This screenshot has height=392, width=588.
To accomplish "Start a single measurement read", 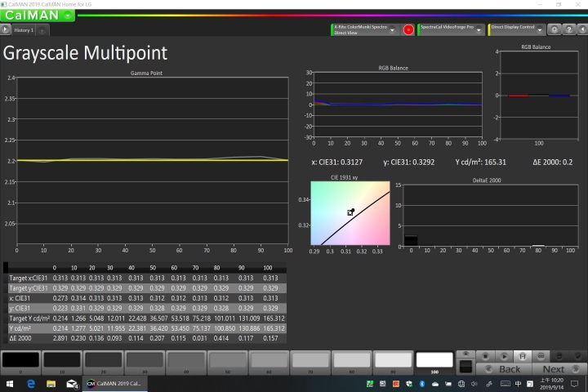I will coord(504,356).
